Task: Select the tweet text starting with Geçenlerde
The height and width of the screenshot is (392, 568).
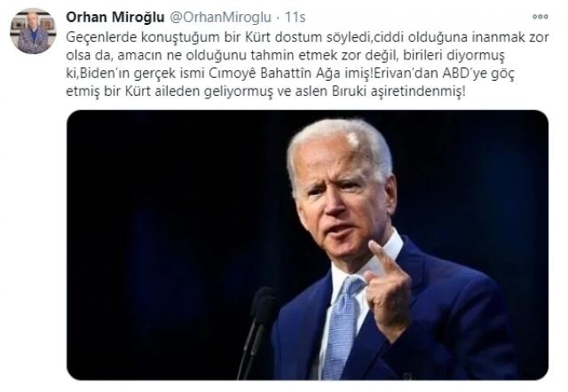Action: (x=307, y=64)
